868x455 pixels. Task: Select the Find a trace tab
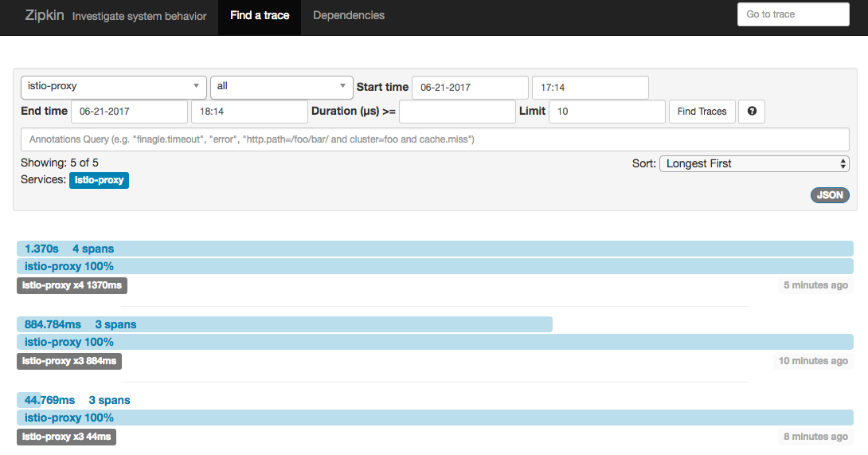tap(260, 16)
